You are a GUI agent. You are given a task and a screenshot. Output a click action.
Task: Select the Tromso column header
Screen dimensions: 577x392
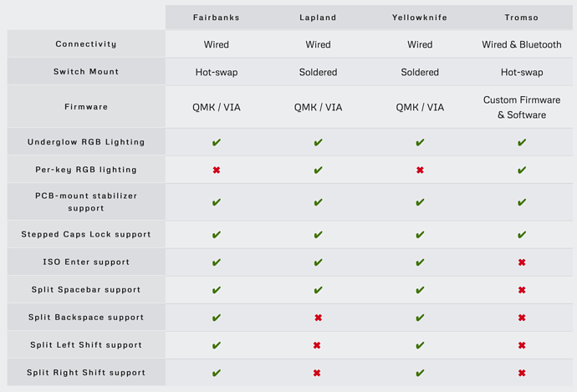[x=522, y=18]
